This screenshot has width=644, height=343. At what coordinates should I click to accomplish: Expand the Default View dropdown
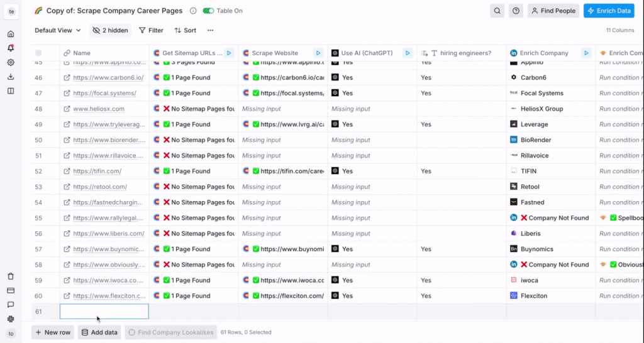(58, 30)
